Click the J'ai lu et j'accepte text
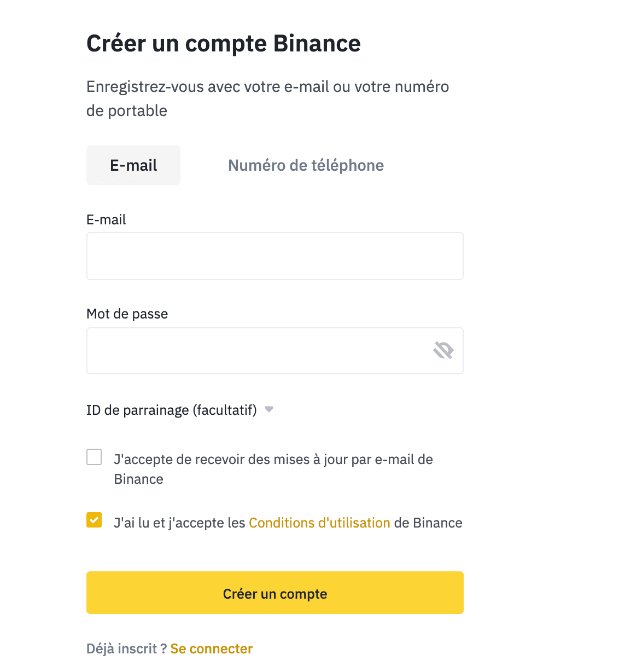This screenshot has height=672, width=619. [179, 523]
